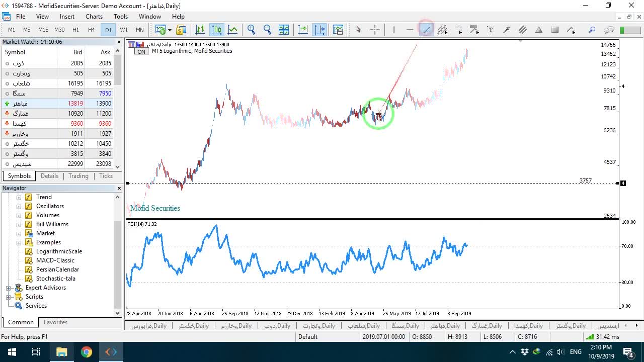Image resolution: width=644 pixels, height=362 pixels.
Task: Select the horizontal line drawing tool
Action: click(410, 30)
